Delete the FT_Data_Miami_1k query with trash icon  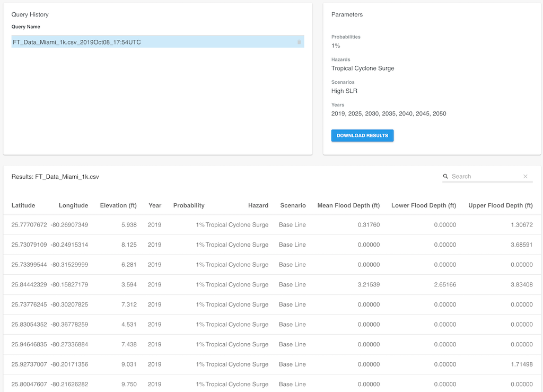pyautogui.click(x=299, y=42)
